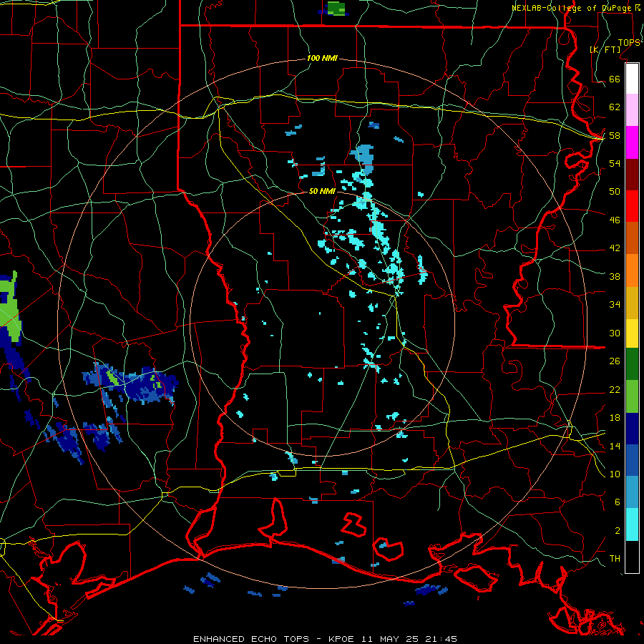Image resolution: width=644 pixels, height=644 pixels.
Task: Click scale value 54
Action: pyautogui.click(x=615, y=163)
